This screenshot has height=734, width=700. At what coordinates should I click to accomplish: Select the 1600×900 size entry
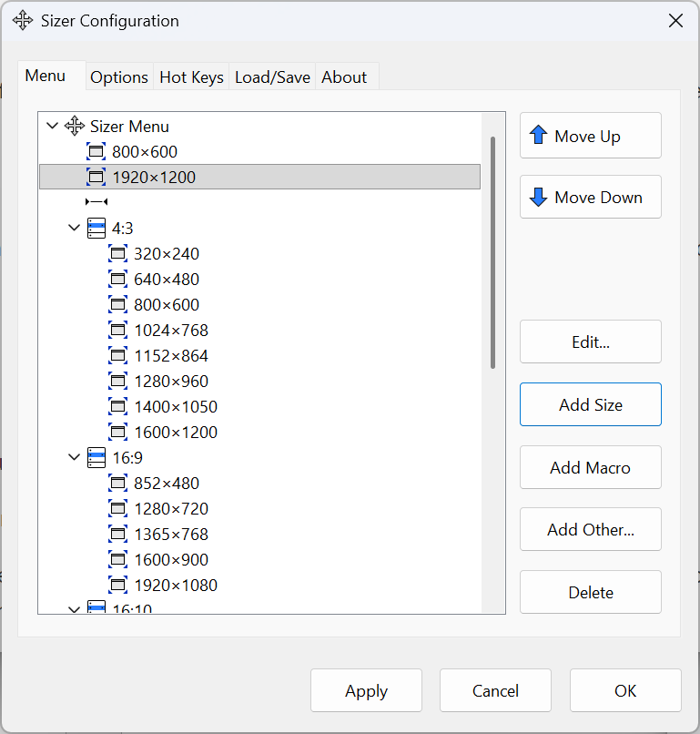tap(171, 559)
